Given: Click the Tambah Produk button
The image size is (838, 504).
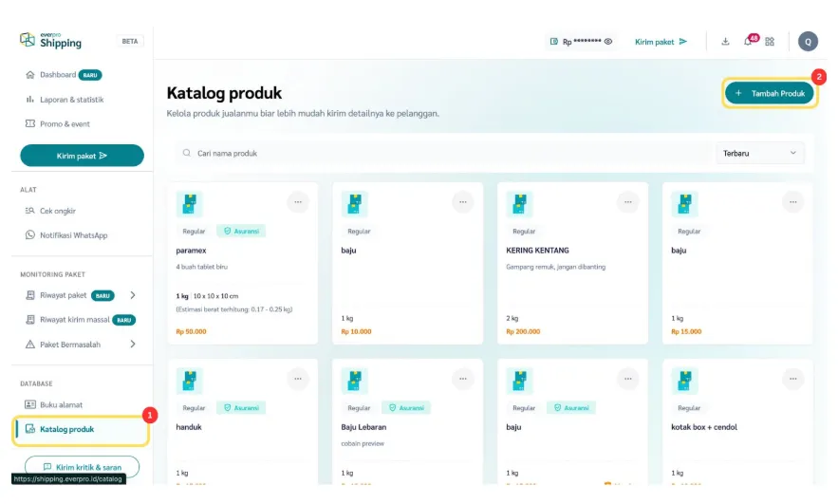Looking at the screenshot, I should [770, 93].
